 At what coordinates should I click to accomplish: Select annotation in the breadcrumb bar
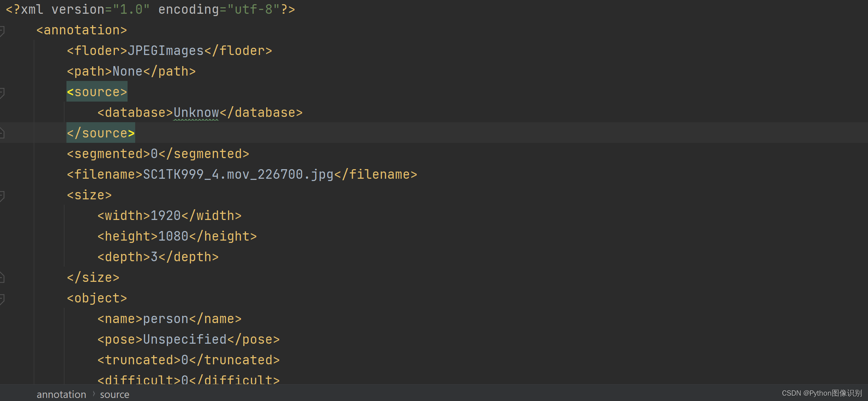click(61, 395)
